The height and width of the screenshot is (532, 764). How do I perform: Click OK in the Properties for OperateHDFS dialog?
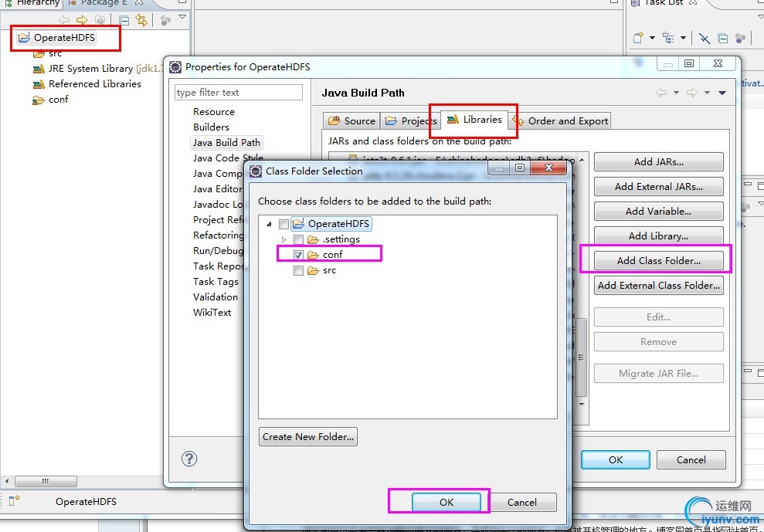tap(616, 460)
